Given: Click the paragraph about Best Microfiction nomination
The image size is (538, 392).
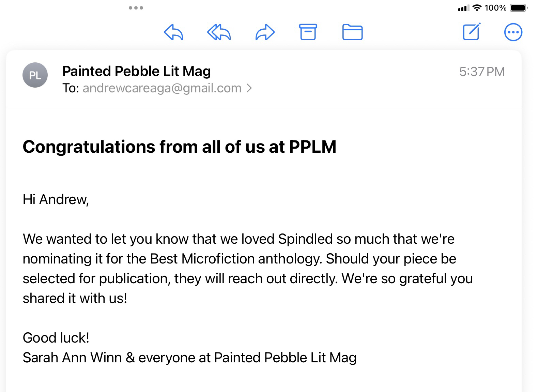Looking at the screenshot, I should (x=239, y=269).
